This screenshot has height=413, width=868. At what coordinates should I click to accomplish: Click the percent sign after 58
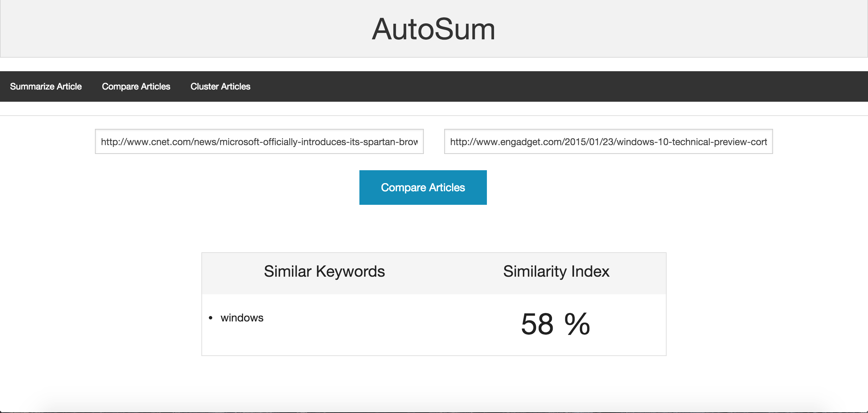[x=577, y=324]
